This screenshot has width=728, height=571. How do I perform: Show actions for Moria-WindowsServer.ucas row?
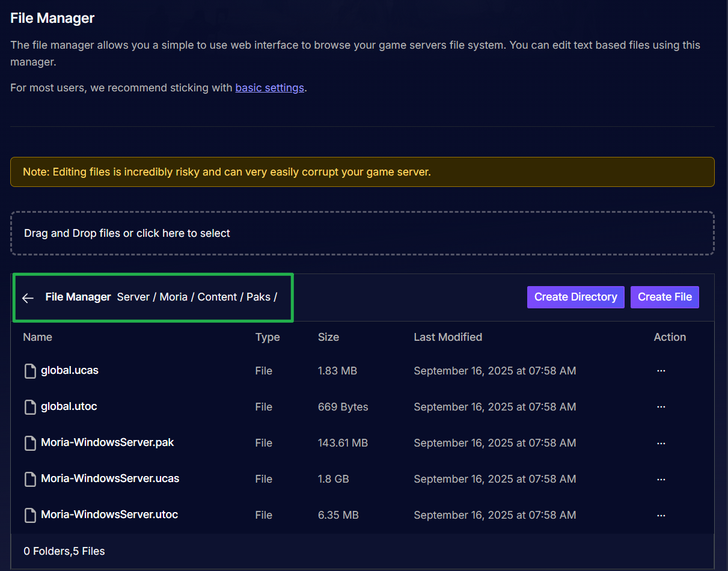[x=661, y=479]
